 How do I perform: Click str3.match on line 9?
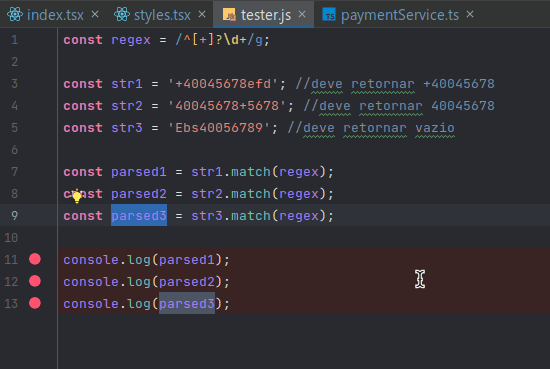point(231,216)
